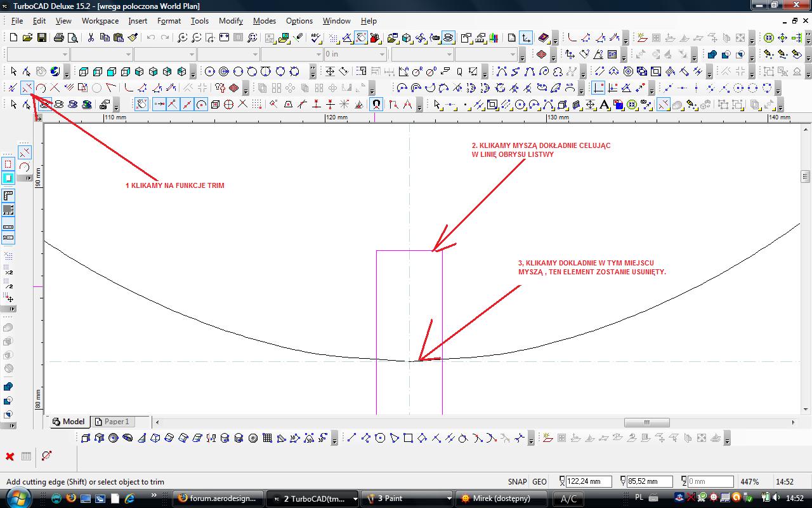Image resolution: width=812 pixels, height=508 pixels.
Task: Click the Spell Check ABC icon
Action: (316, 38)
